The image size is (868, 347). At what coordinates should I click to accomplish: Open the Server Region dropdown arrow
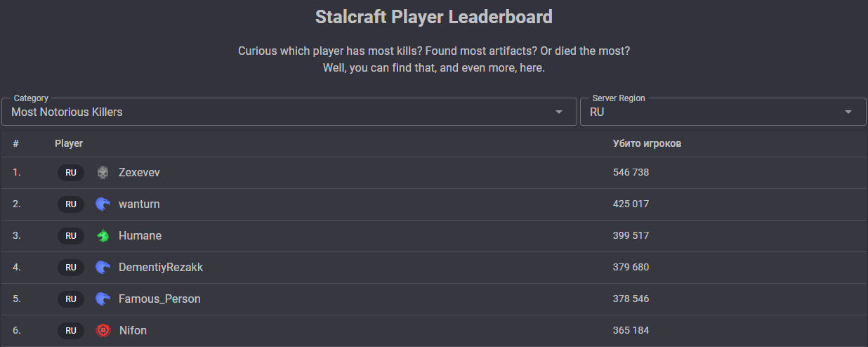pos(848,112)
